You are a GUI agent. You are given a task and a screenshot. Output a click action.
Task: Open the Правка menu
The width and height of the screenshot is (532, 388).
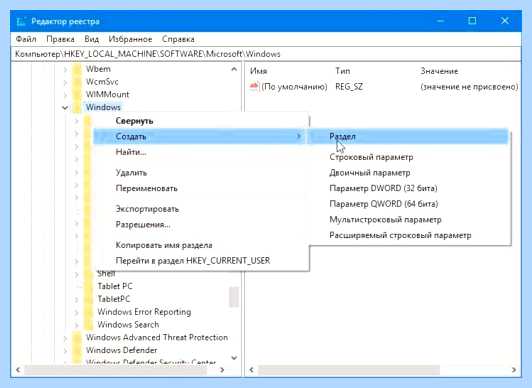point(60,39)
